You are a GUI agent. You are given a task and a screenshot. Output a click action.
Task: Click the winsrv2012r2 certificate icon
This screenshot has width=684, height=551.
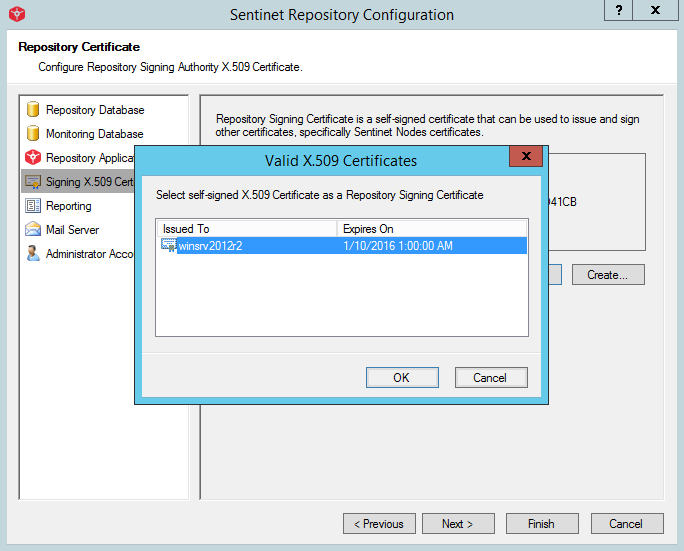point(169,245)
